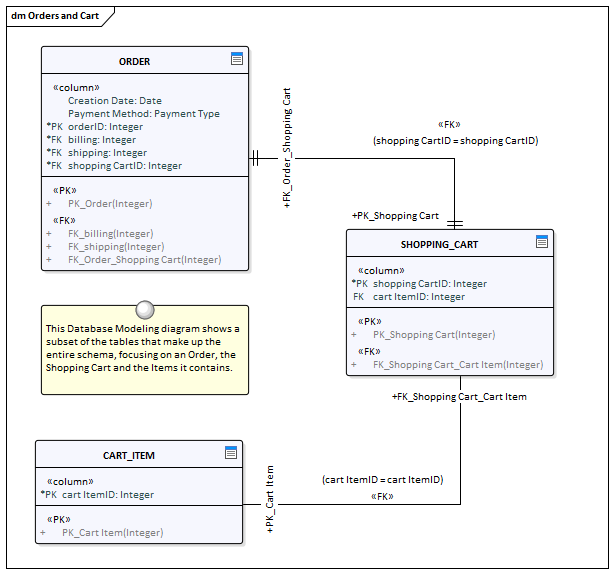The image size is (614, 574).
Task: Click the circular pin on the yellow note
Action: [145, 309]
